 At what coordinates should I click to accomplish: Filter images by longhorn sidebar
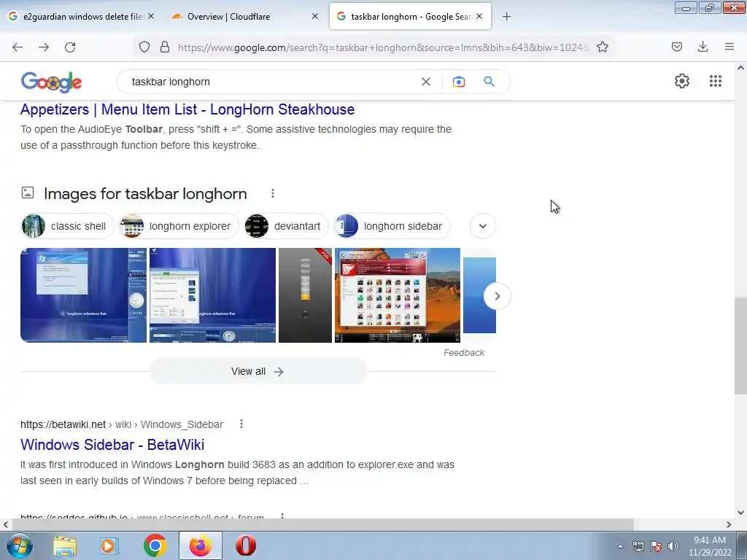(392, 226)
